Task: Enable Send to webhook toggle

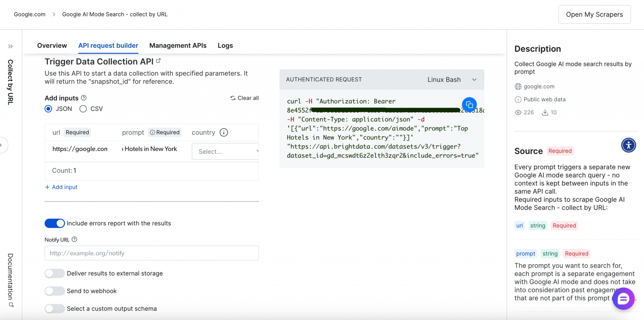Action: pyautogui.click(x=55, y=291)
